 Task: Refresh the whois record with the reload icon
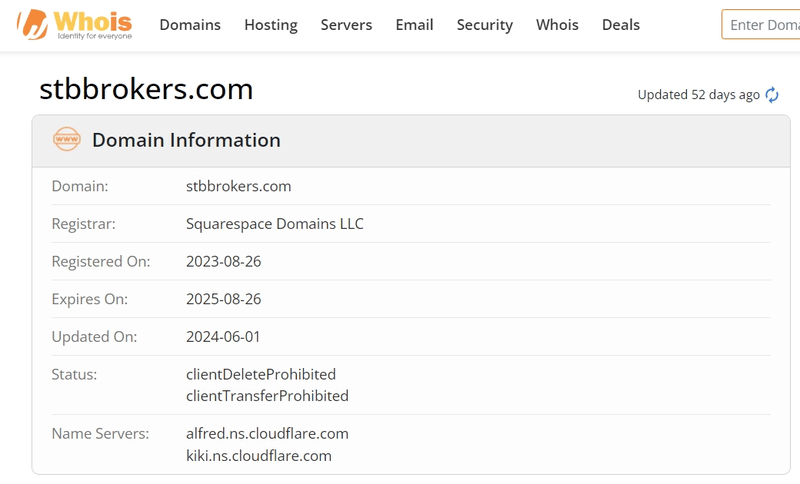coord(772,95)
